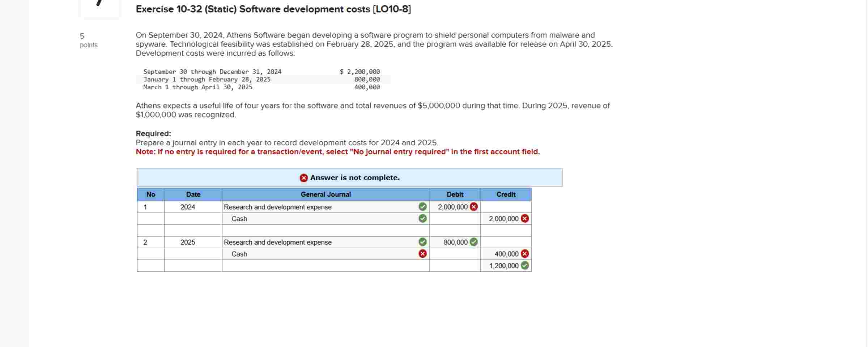Select the 2,000,000 debit amount field
The width and height of the screenshot is (868, 347).
point(452,207)
